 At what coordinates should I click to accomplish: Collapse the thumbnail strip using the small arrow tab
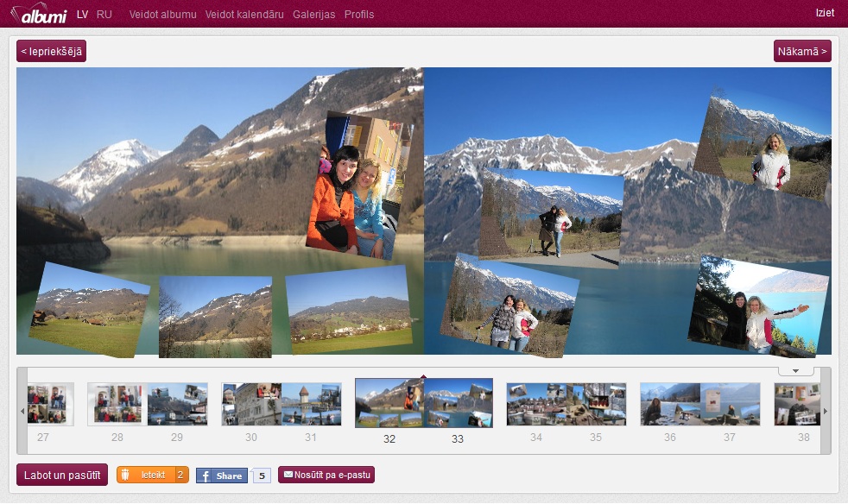coord(795,371)
